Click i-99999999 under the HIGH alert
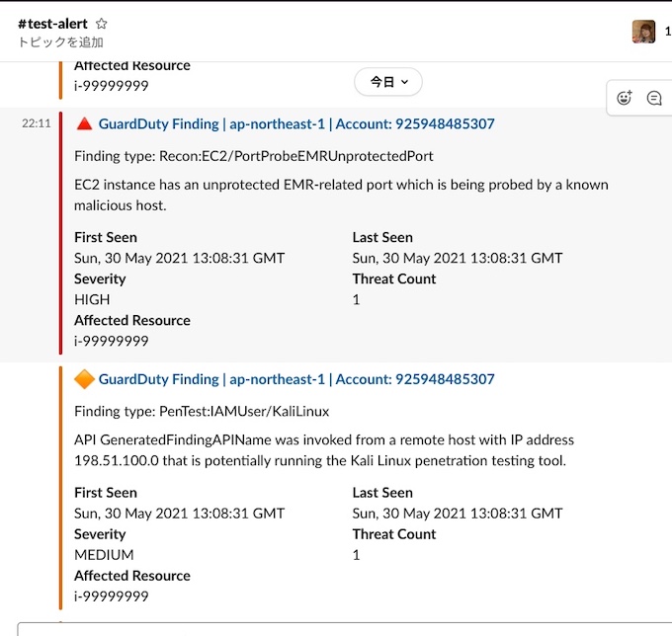 pos(112,341)
